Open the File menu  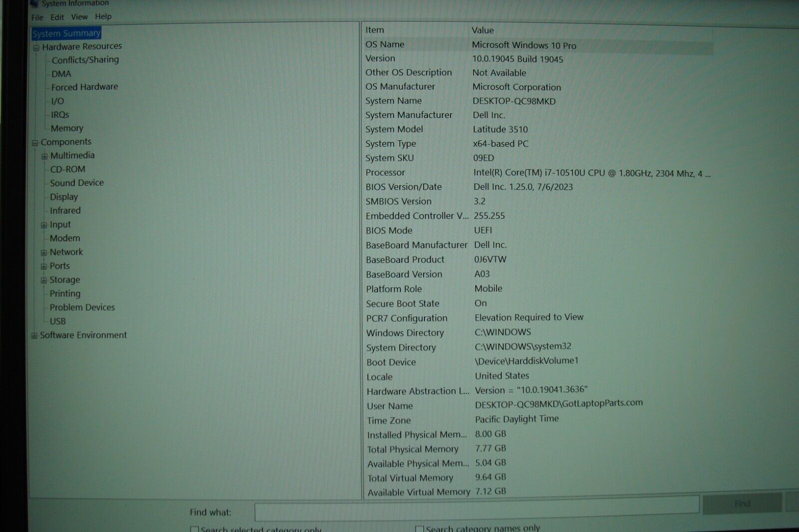(x=37, y=17)
